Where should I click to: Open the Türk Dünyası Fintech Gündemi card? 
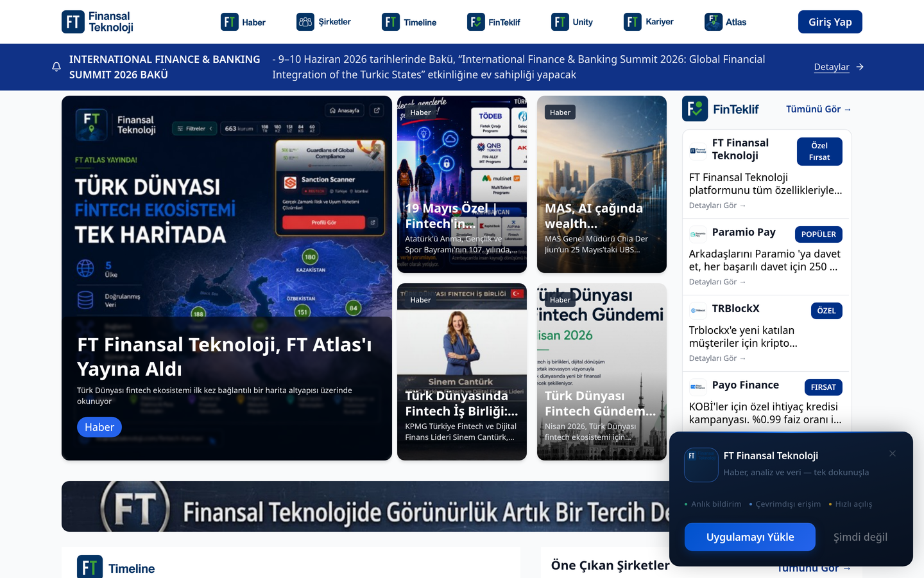click(602, 372)
